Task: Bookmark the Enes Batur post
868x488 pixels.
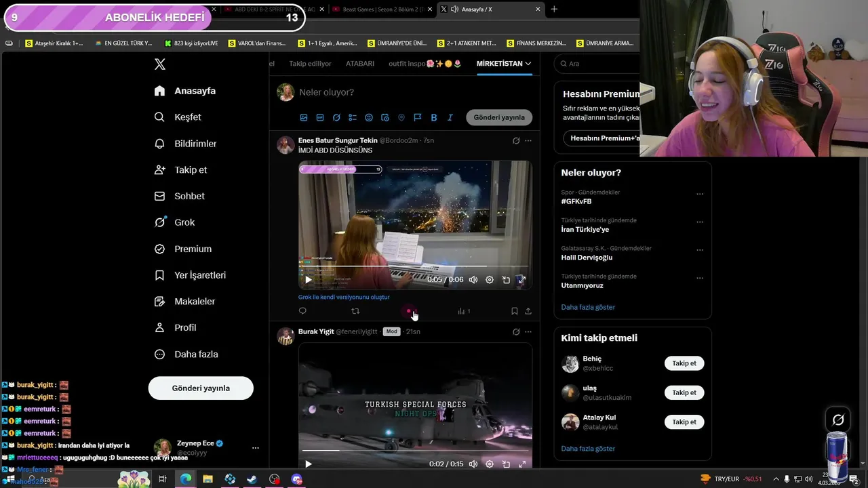Action: coord(514,311)
